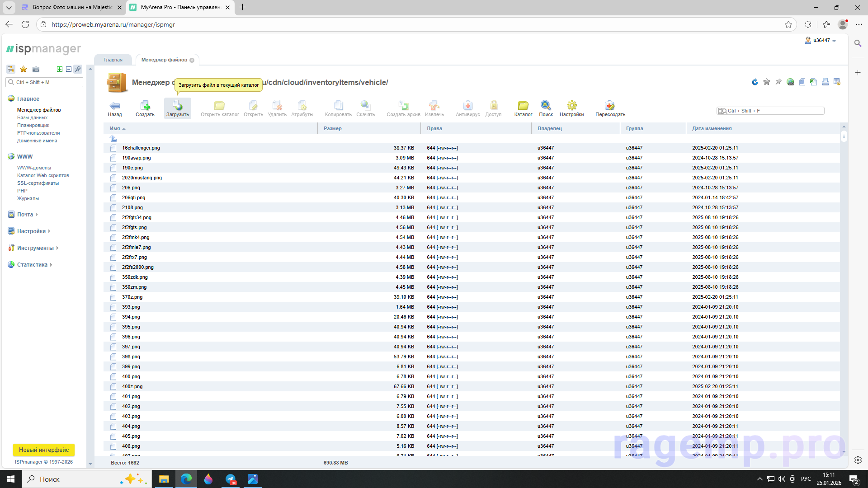This screenshot has width=868, height=488.
Task: Select the file icon for 2020mustang.png
Action: click(113, 178)
